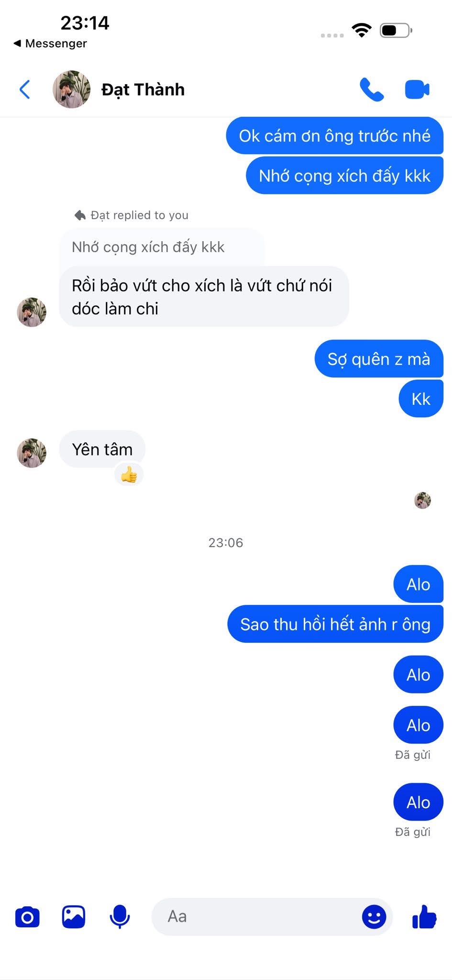Tap the microphone voice message icon
This screenshot has width=452, height=980.
pos(120,917)
